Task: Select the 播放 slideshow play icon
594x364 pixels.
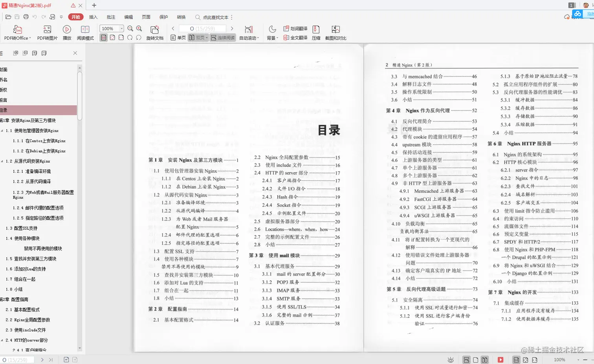Action: (66, 31)
